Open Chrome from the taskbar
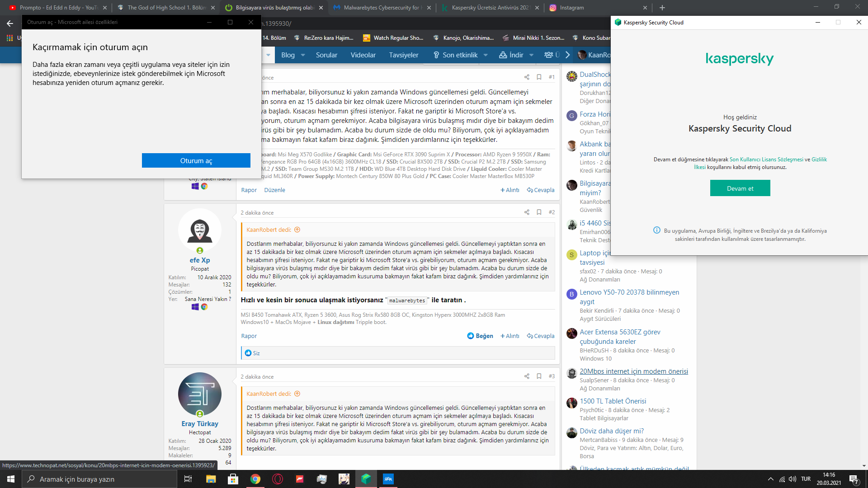The image size is (868, 488). click(255, 479)
